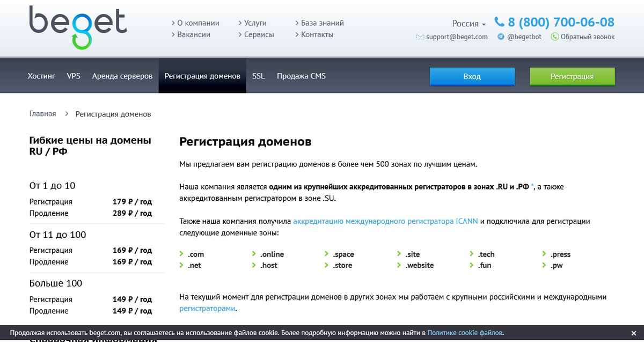Click the green arrow before .online zone
This screenshot has height=342, width=644.
point(253,254)
